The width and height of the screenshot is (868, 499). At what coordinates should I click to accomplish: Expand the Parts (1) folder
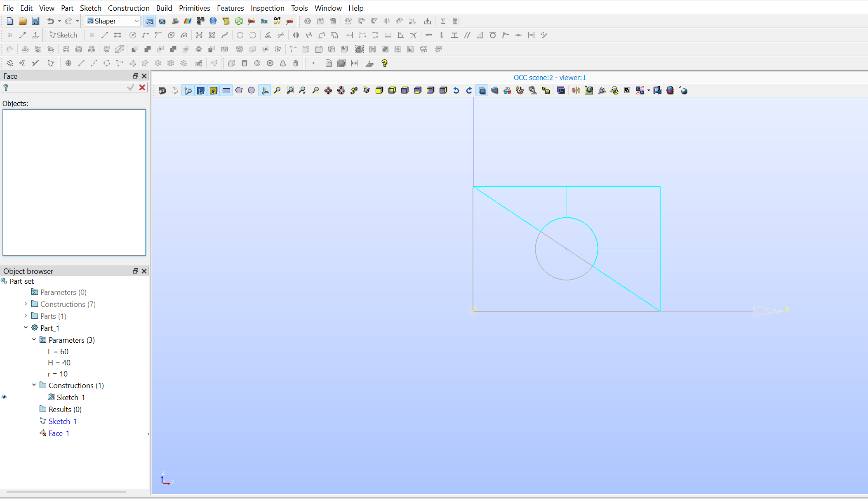[x=26, y=316]
